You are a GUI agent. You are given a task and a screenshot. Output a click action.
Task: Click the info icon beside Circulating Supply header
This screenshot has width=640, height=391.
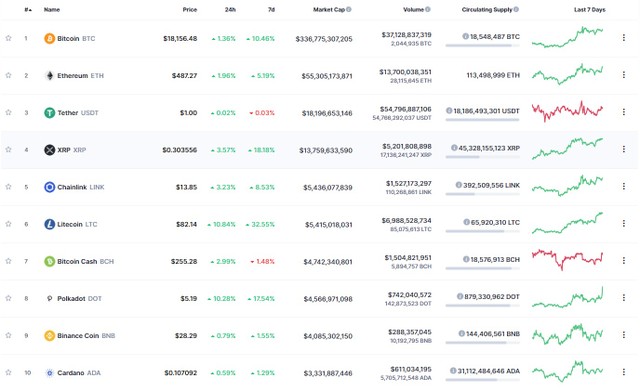(516, 9)
